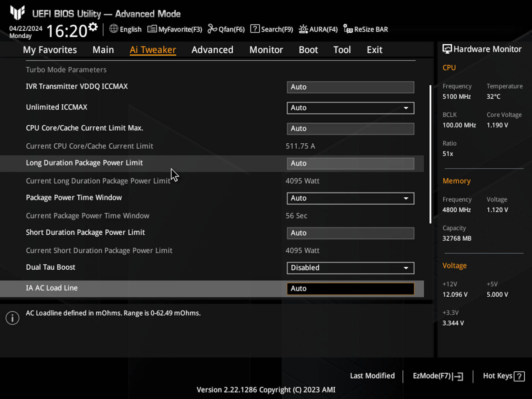532x399 pixels.
Task: Click the IA AC Load Line field
Action: click(350, 289)
